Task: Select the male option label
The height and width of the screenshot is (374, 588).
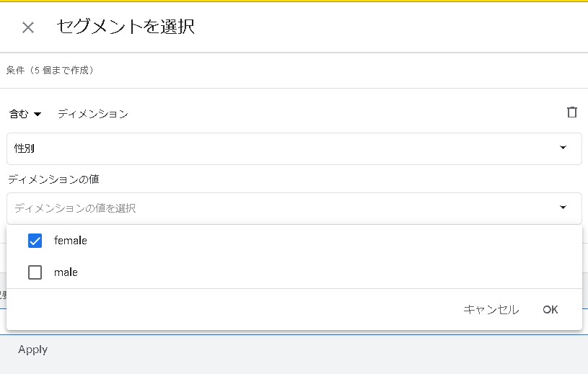Action: [66, 272]
